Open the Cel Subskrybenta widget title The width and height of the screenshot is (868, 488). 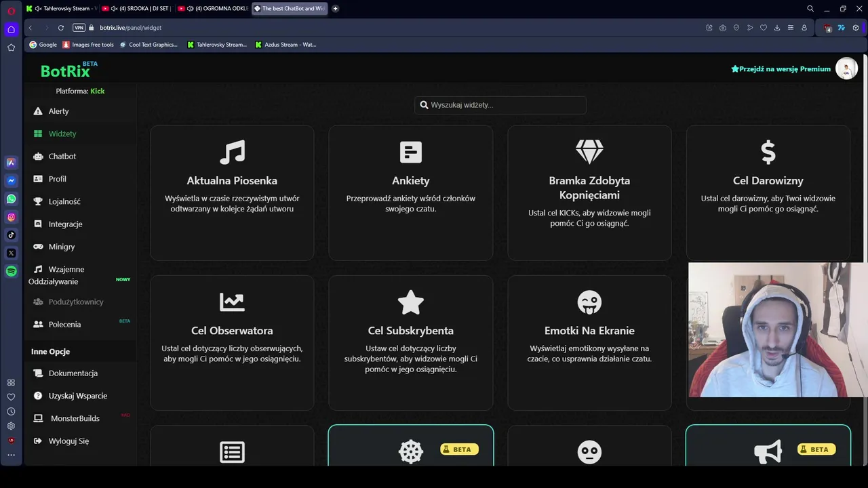pyautogui.click(x=411, y=331)
